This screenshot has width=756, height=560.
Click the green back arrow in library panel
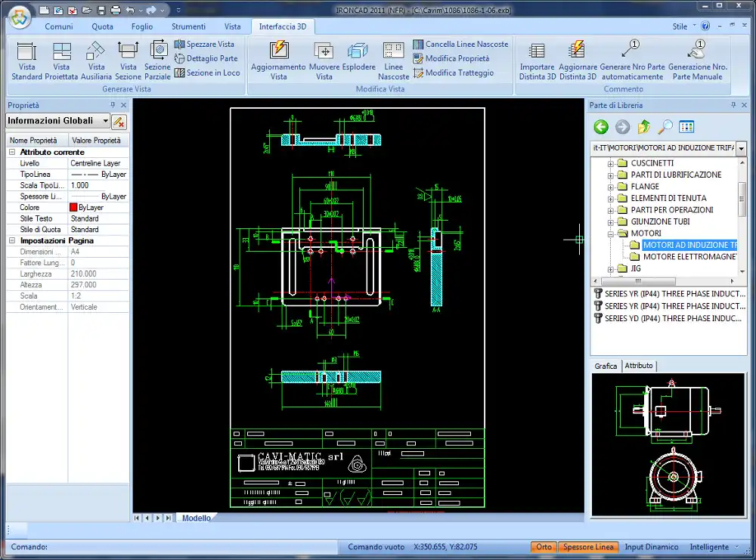(x=601, y=127)
